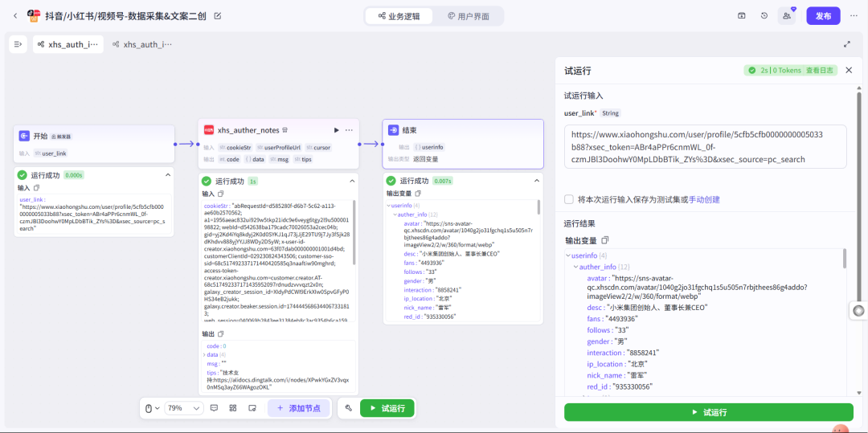Collapse the 结束 node run result

[x=536, y=180]
